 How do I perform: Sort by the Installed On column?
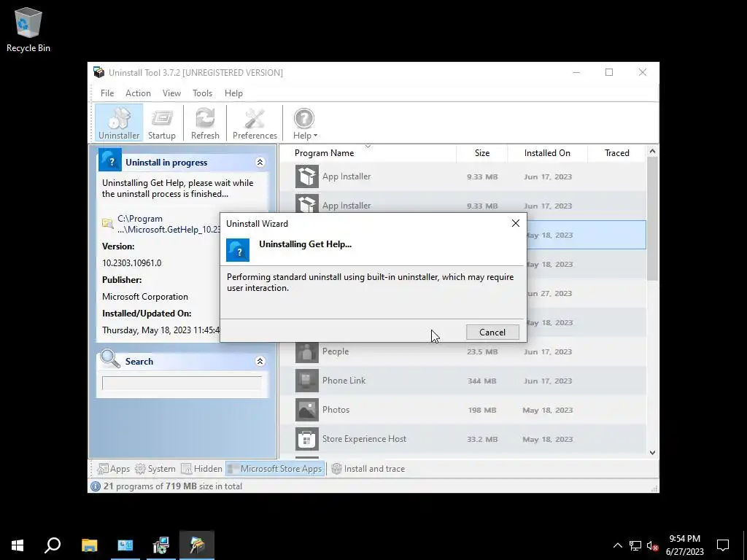click(x=547, y=153)
